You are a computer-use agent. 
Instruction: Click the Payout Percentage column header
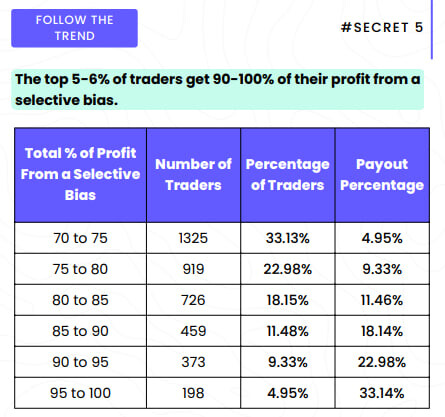click(382, 175)
